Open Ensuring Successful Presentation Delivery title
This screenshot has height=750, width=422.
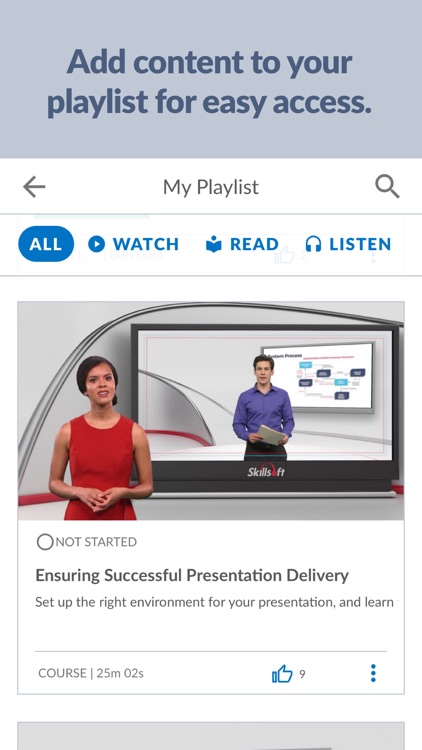(x=192, y=575)
